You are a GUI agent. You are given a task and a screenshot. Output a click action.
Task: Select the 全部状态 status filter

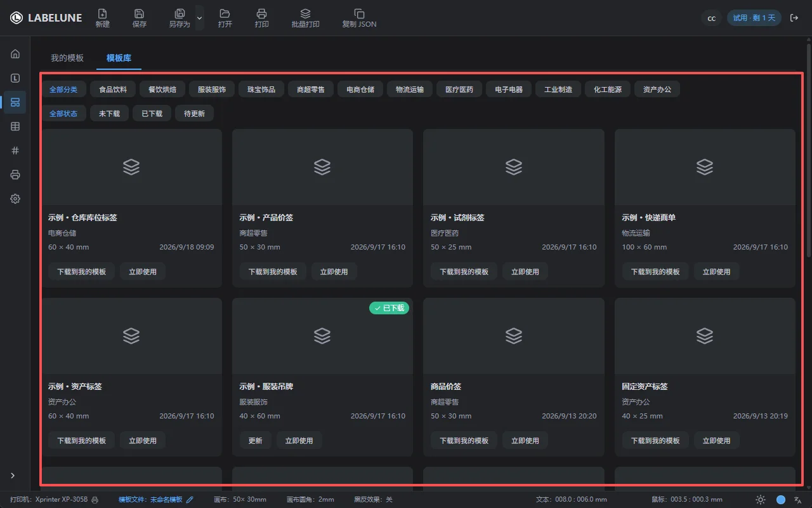tap(63, 114)
